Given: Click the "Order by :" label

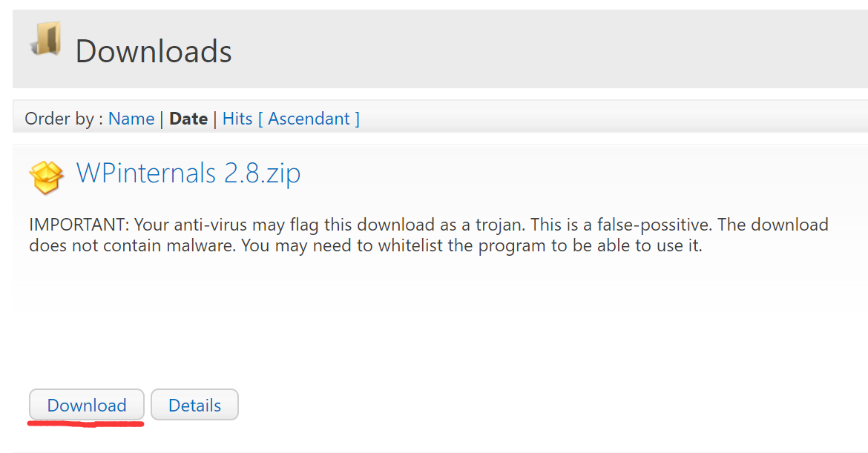Looking at the screenshot, I should tap(64, 119).
